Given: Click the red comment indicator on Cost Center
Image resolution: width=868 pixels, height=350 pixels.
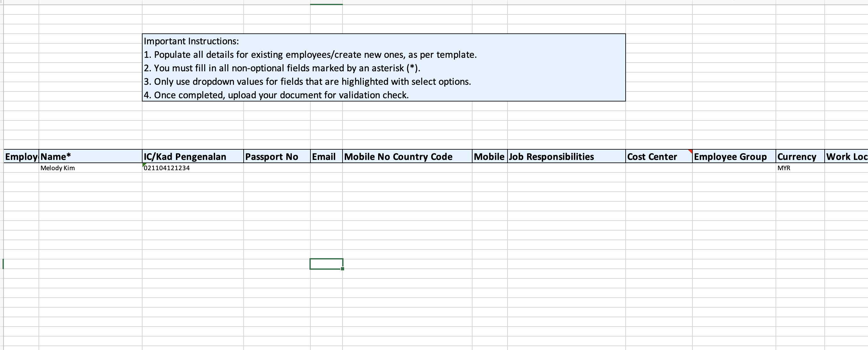Looking at the screenshot, I should pyautogui.click(x=690, y=151).
